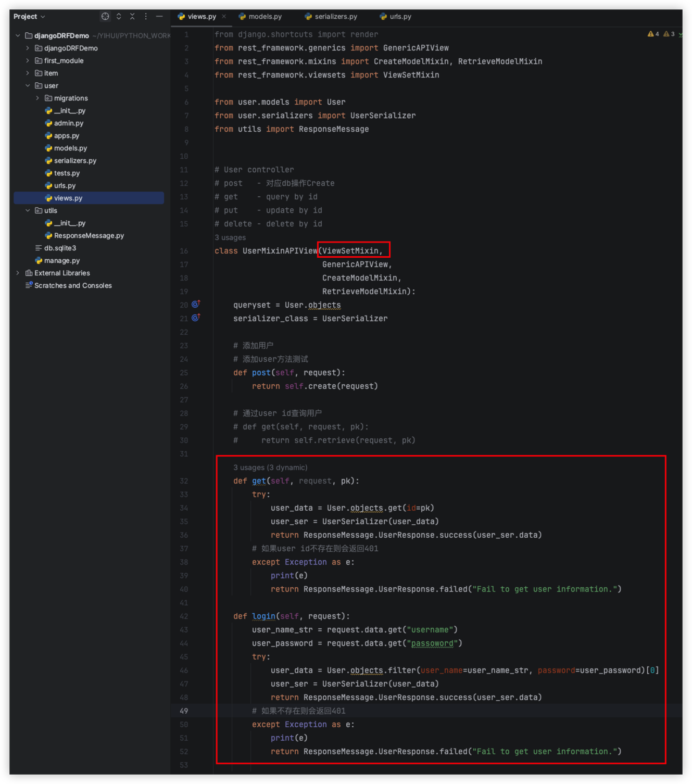Click the override gutter icon on line 21

196,318
